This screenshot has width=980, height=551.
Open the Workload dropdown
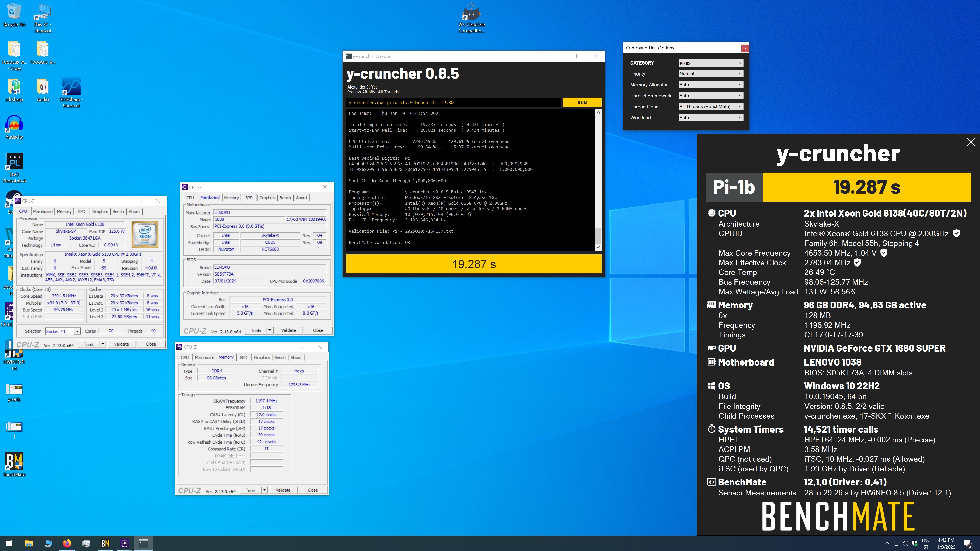coord(711,118)
